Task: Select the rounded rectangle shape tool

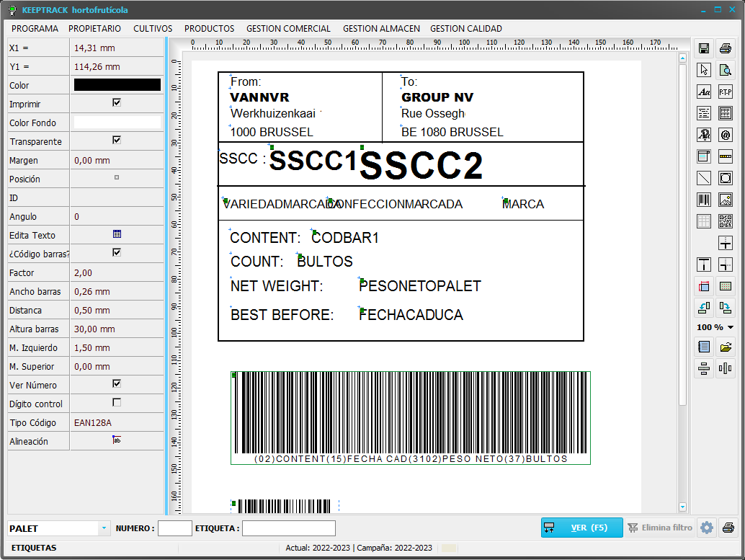Action: 725,178
